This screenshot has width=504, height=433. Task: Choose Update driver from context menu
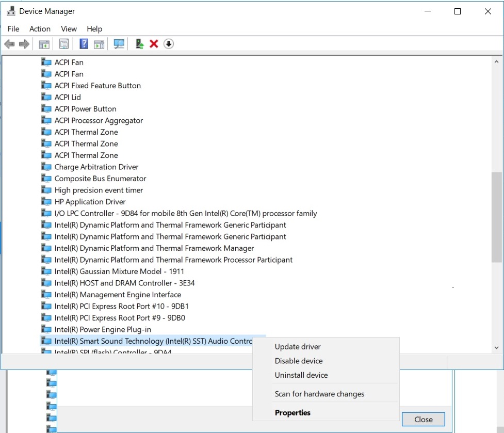point(326,346)
